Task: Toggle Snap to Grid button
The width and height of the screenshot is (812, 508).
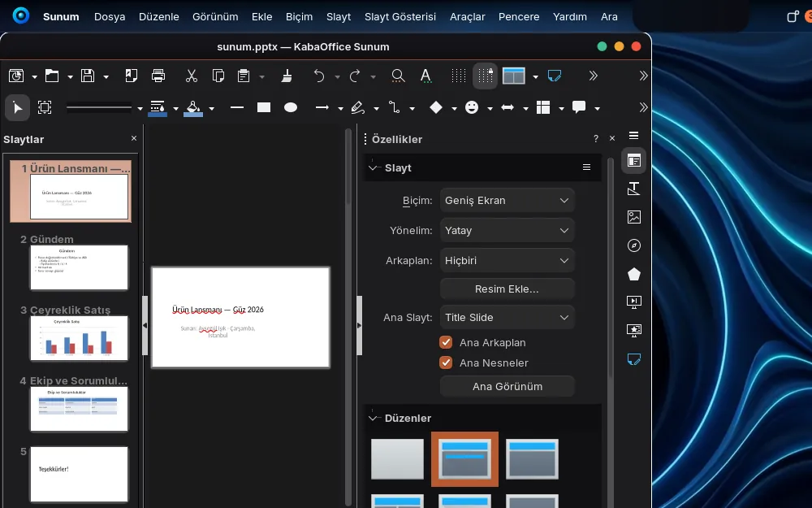Action: [486, 76]
